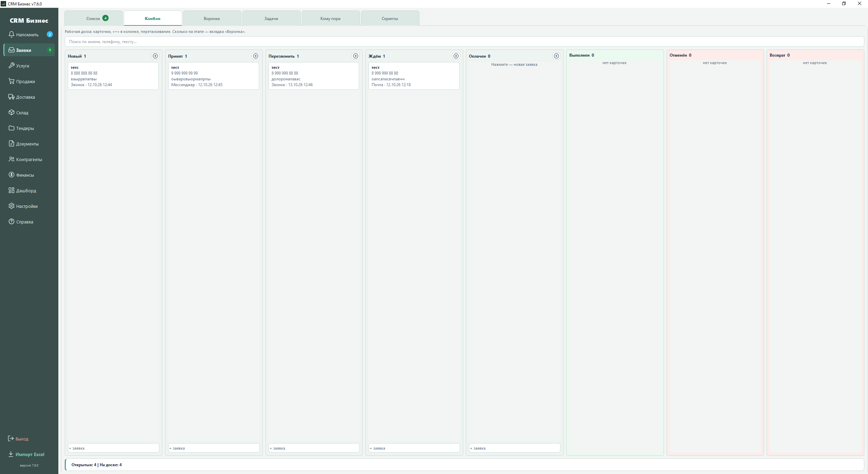Screen dimensions: 868x474
Task: Open Склад box icon
Action: point(12,112)
